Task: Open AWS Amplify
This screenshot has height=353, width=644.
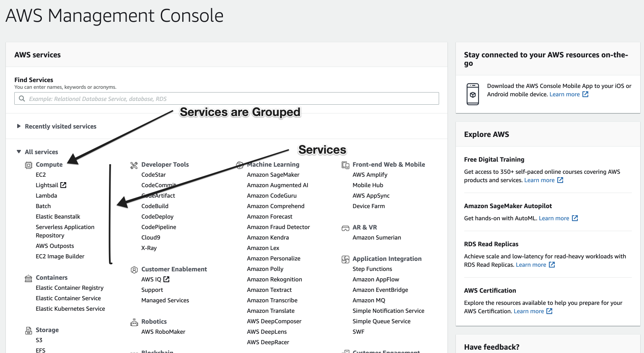Action: pos(370,175)
